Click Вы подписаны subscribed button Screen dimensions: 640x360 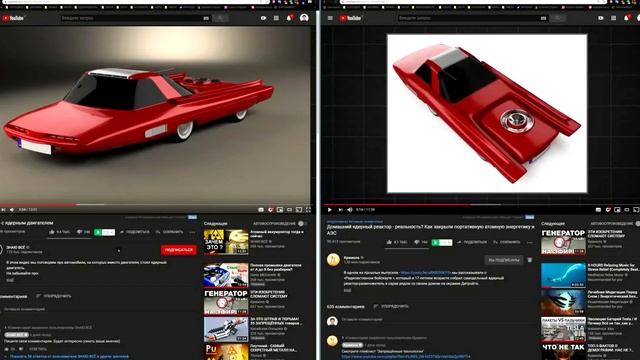(x=504, y=260)
